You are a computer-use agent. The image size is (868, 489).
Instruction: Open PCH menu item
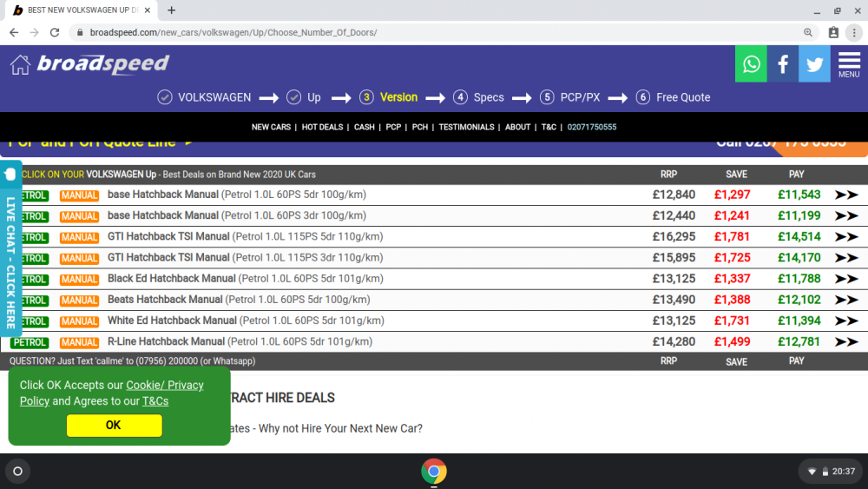click(419, 127)
